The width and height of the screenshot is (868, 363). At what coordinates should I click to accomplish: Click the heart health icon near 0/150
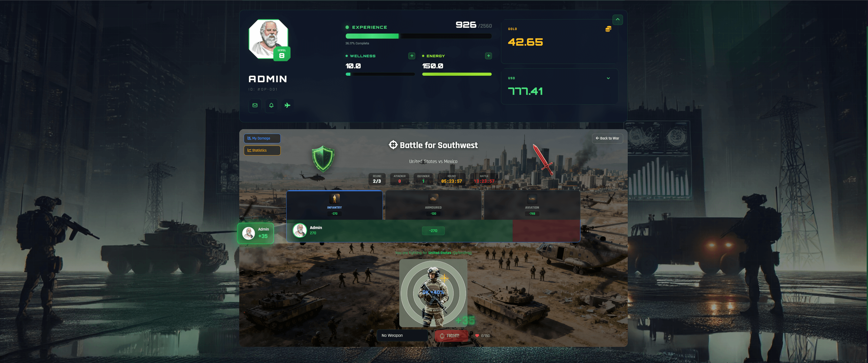[477, 336]
